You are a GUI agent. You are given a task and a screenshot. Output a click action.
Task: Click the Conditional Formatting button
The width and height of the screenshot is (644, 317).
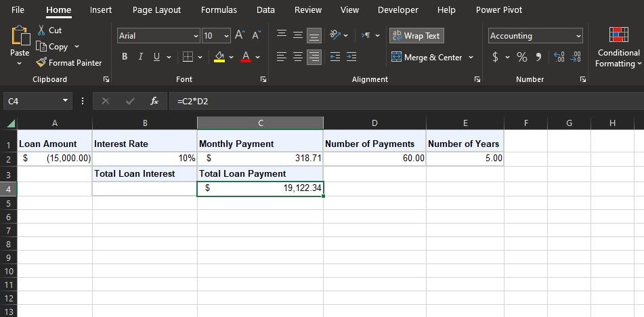[618, 47]
